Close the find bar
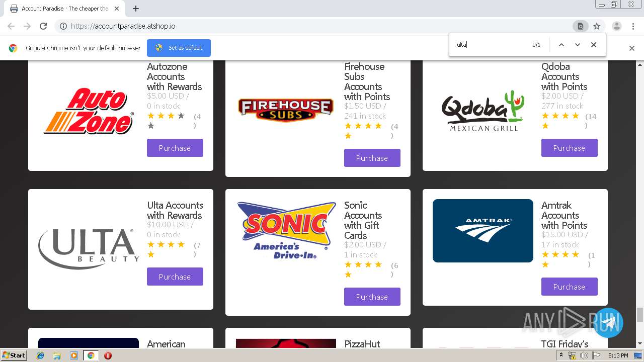The width and height of the screenshot is (644, 362). coord(594,45)
